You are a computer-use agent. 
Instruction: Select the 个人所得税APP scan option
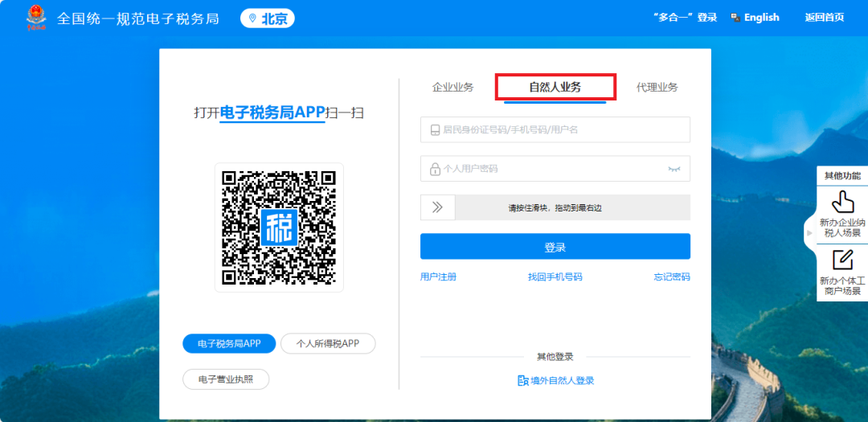328,343
